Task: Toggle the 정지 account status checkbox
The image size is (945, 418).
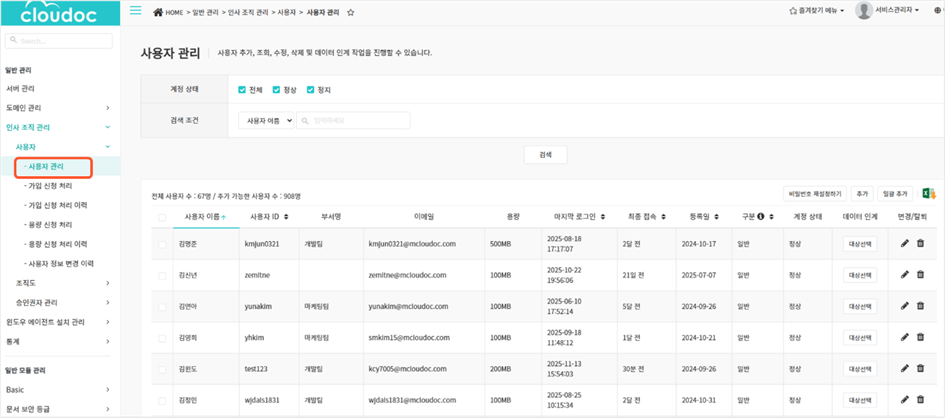Action: (311, 90)
